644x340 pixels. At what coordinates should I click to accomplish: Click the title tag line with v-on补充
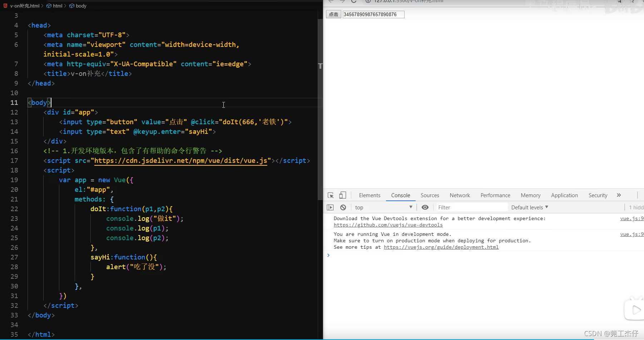[x=88, y=74]
